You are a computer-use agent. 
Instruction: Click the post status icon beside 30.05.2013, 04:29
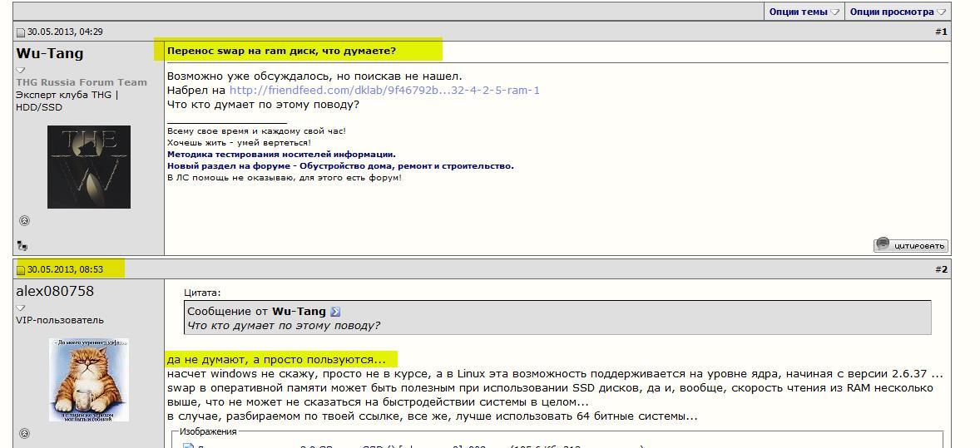[x=21, y=32]
